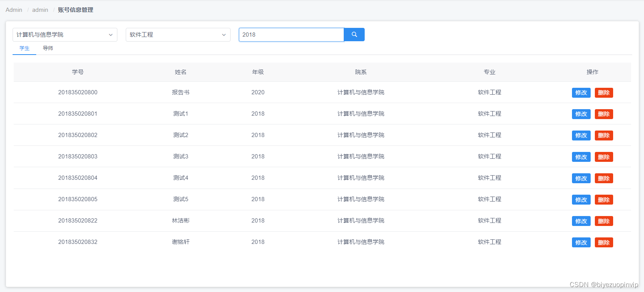This screenshot has width=644, height=292.
Task: Select student ID 201835020803
Action: click(78, 156)
